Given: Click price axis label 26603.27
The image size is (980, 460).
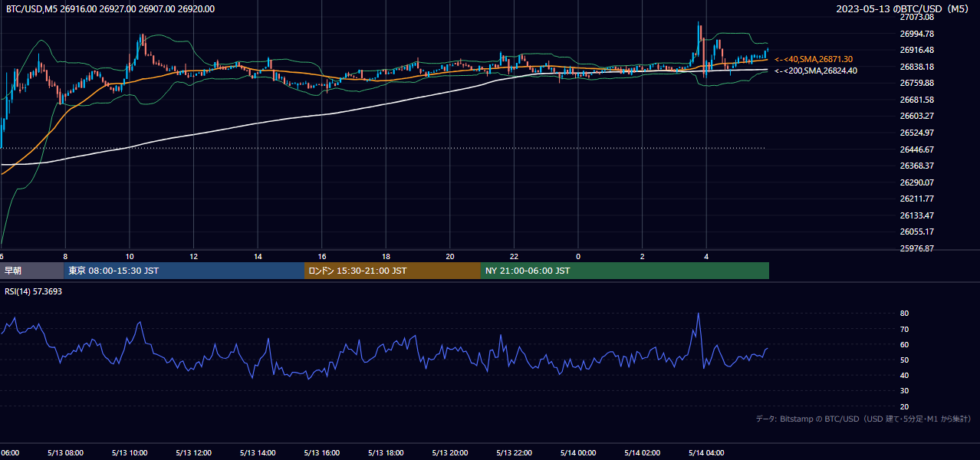Looking at the screenshot, I should click(916, 116).
